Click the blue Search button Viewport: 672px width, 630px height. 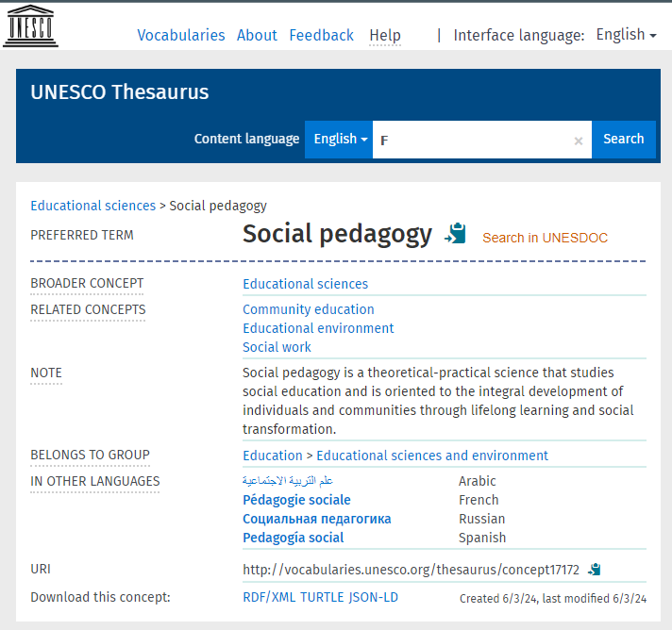(x=624, y=140)
